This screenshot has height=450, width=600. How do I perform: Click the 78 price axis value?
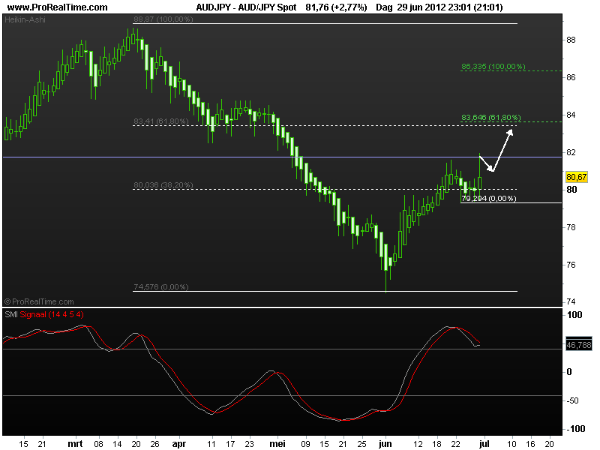(571, 227)
